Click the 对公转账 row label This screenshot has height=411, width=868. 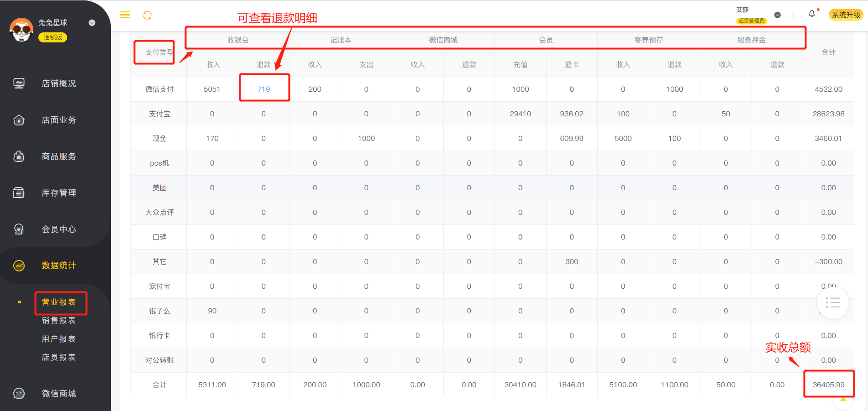coord(159,360)
